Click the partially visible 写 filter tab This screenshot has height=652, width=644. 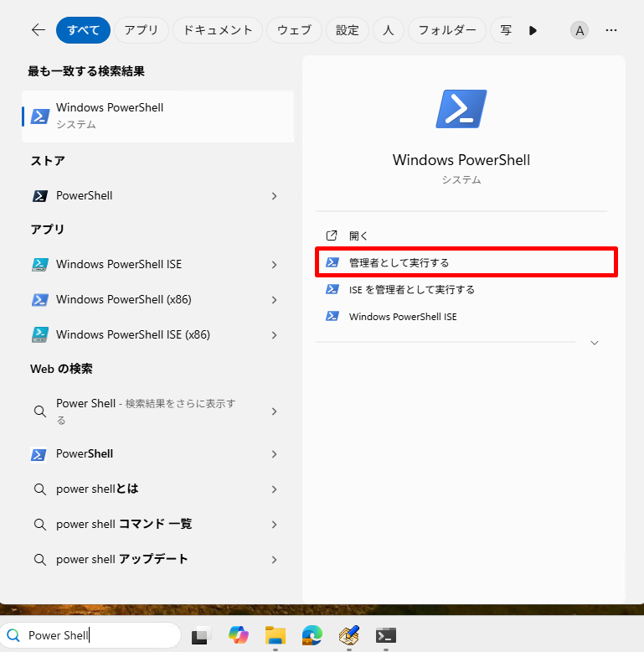click(x=502, y=30)
